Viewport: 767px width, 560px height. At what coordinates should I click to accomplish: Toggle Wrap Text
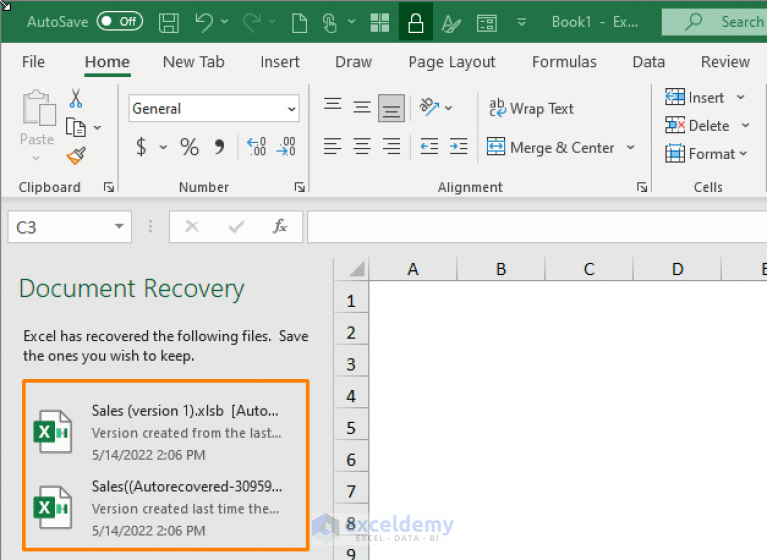(x=531, y=108)
